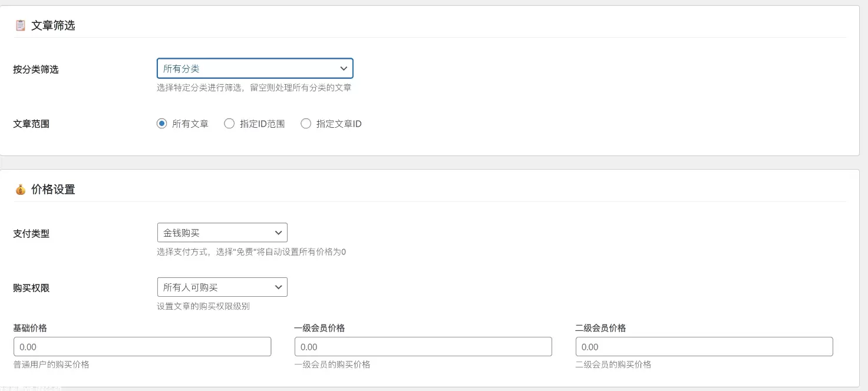Screen dimensions: 868x391
Task: Open the 购买权限 permission dropdown
Action: 222,287
